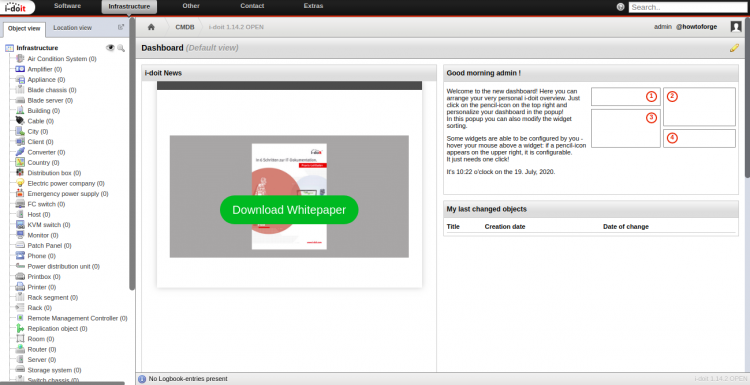
Task: Open Cable icon in tree
Action: click(x=20, y=121)
